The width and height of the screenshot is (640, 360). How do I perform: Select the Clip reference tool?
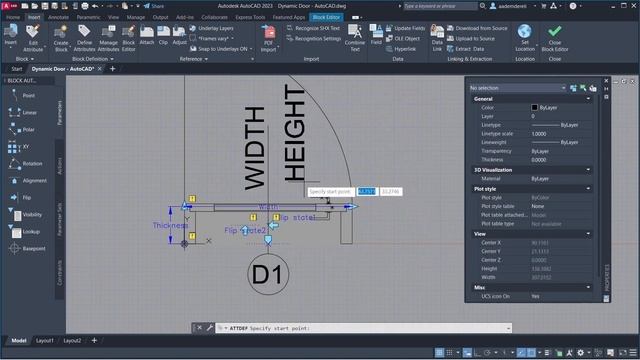click(163, 35)
